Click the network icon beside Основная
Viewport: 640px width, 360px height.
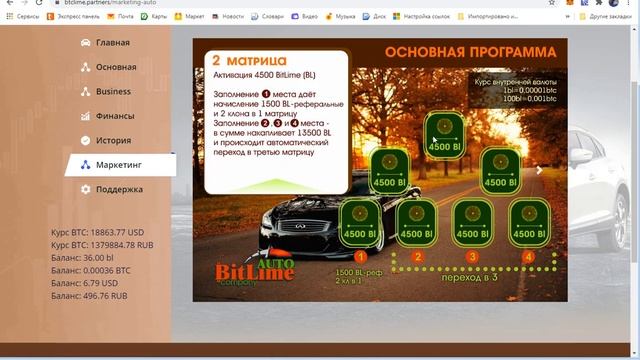[x=85, y=67]
